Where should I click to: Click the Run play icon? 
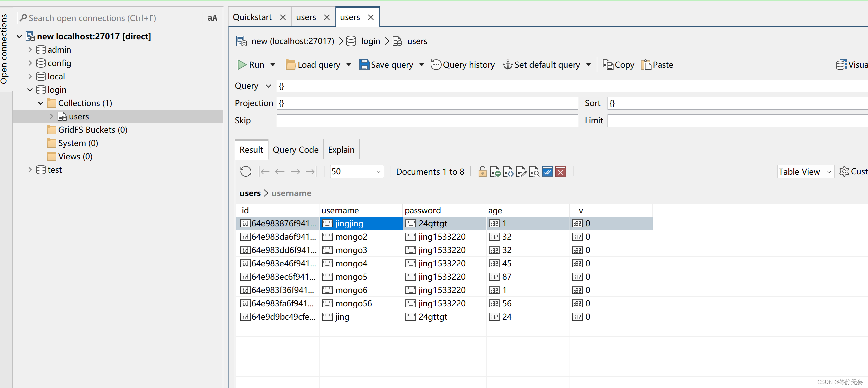coord(241,65)
